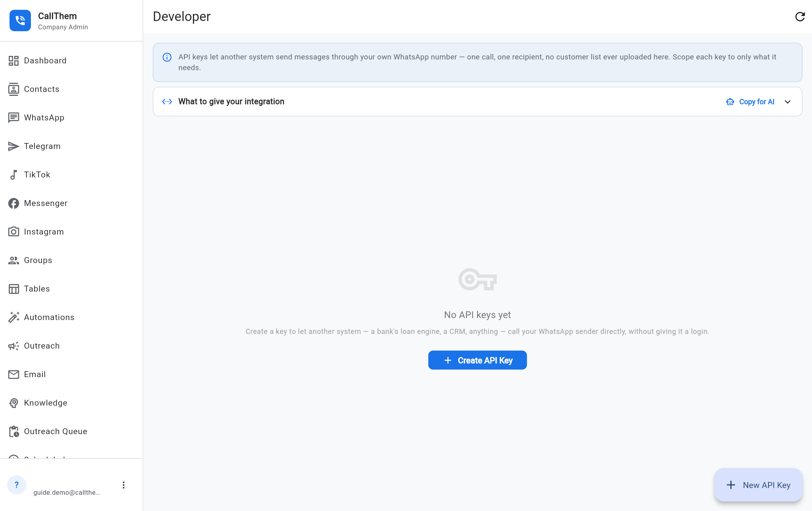Navigate to Automations

click(71, 317)
